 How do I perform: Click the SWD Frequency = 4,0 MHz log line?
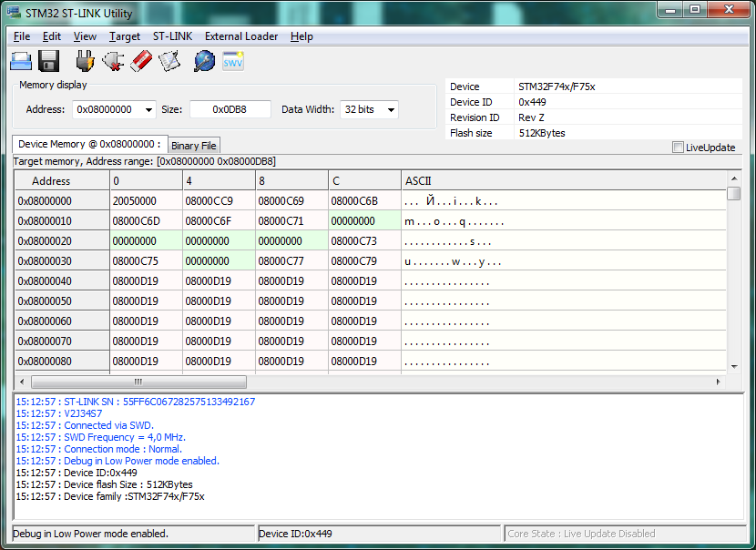tap(101, 437)
